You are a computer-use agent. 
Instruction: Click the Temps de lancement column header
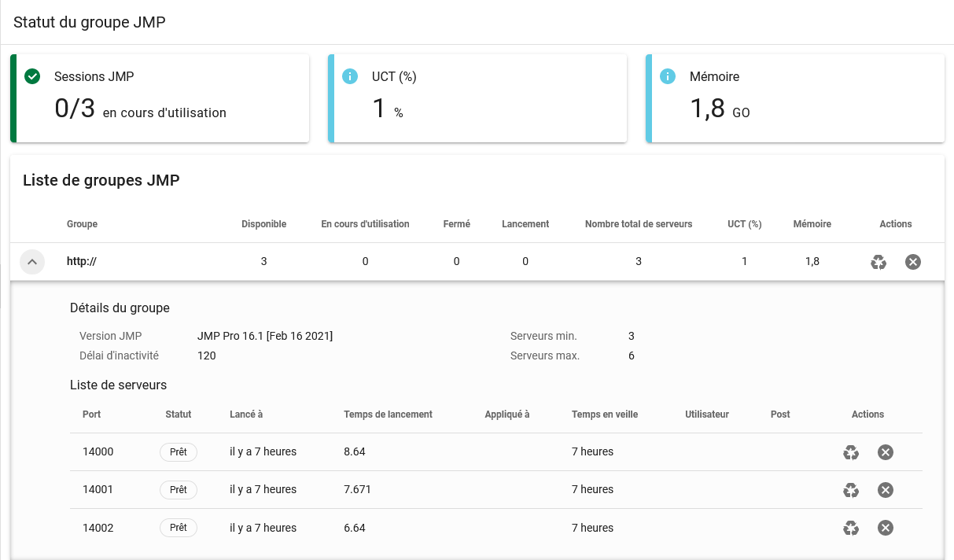[x=388, y=414]
